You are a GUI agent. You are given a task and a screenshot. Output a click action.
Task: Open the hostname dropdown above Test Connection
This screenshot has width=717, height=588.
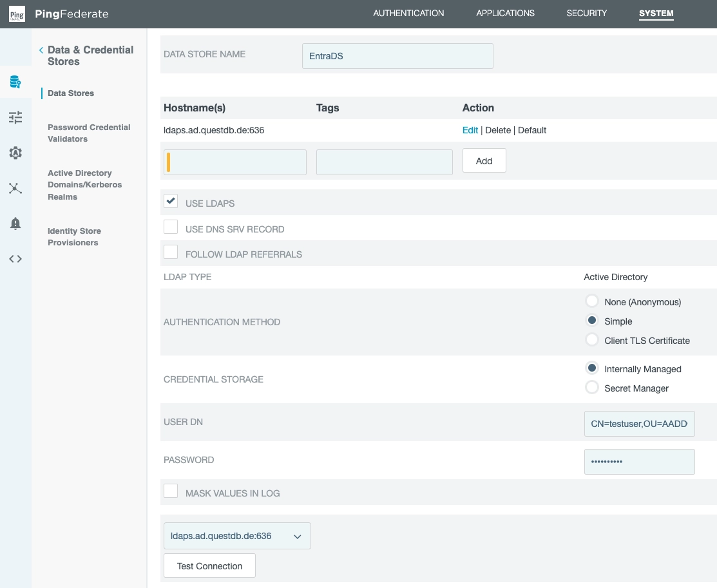[237, 535]
